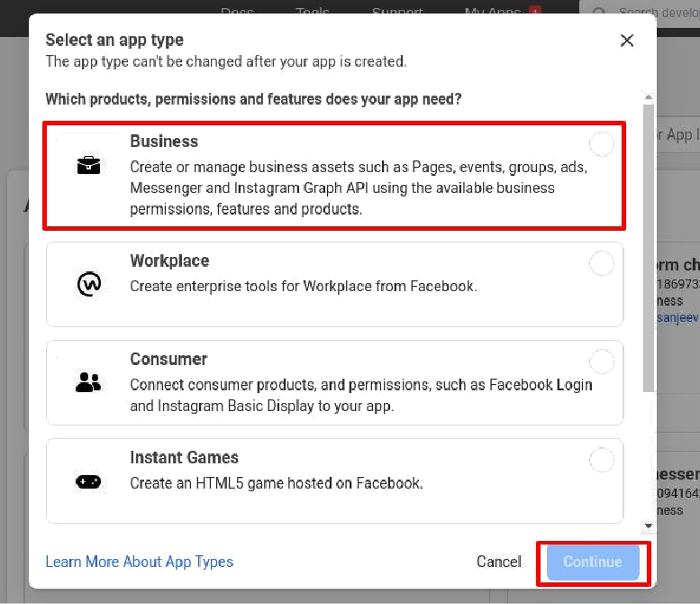
Task: Click the Business briefcase icon
Action: tap(89, 165)
